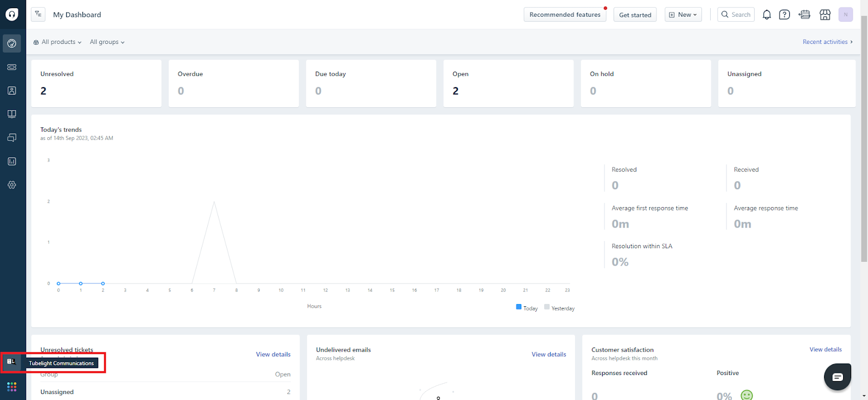The image size is (868, 400).
Task: Open the New dropdown button
Action: pos(683,15)
